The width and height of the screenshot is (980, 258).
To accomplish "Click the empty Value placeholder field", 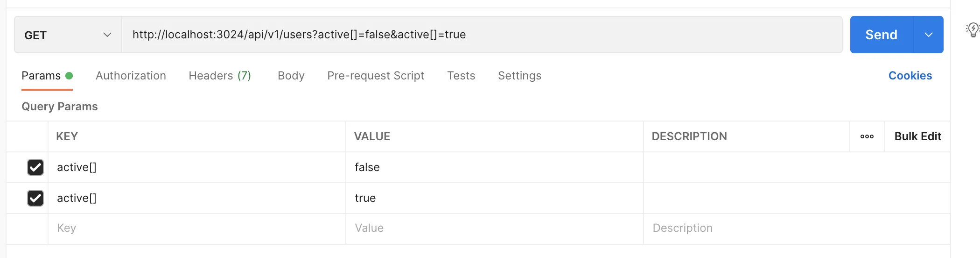I will [x=494, y=228].
